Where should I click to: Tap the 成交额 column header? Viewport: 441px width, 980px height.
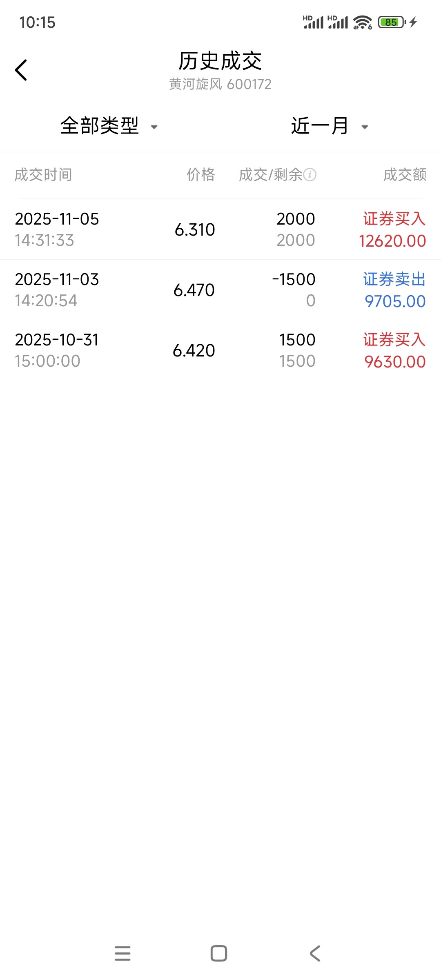(405, 175)
